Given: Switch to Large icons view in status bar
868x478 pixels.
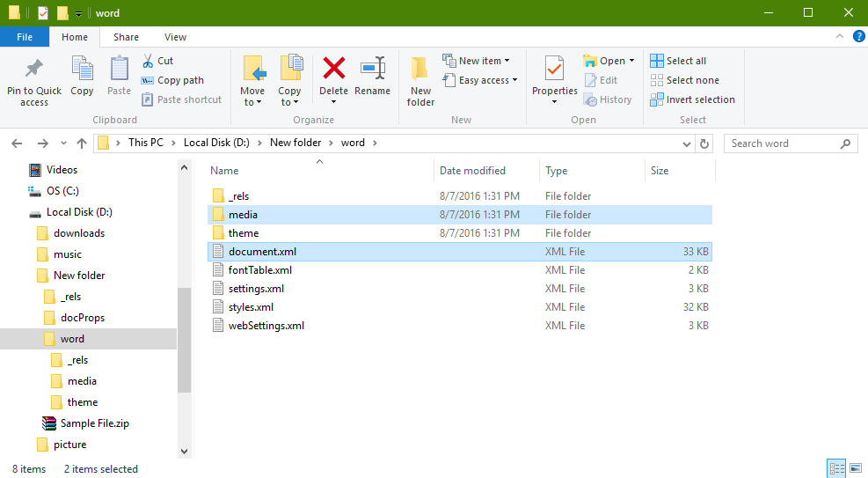Looking at the screenshot, I should [x=856, y=468].
